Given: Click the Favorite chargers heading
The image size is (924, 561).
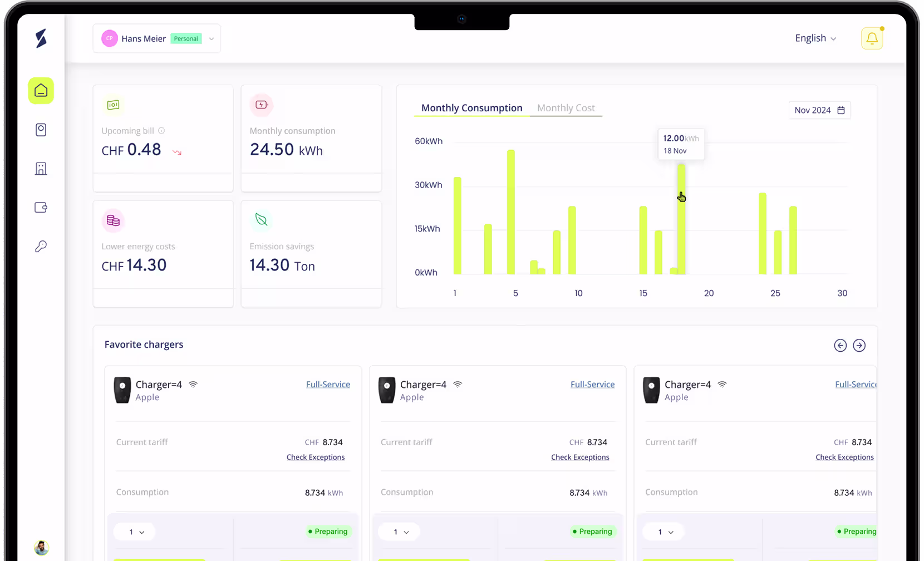Looking at the screenshot, I should click(x=144, y=345).
